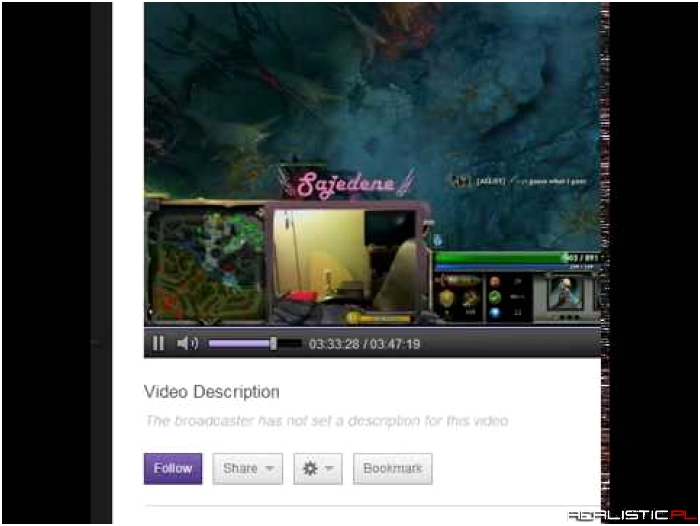Click the Video Description heading

pyautogui.click(x=212, y=392)
